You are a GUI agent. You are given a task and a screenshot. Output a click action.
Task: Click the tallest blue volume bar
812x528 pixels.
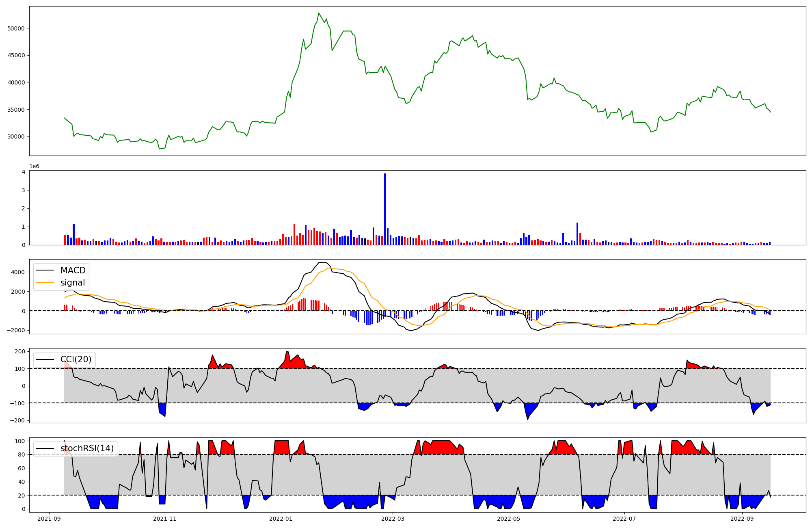[385, 209]
